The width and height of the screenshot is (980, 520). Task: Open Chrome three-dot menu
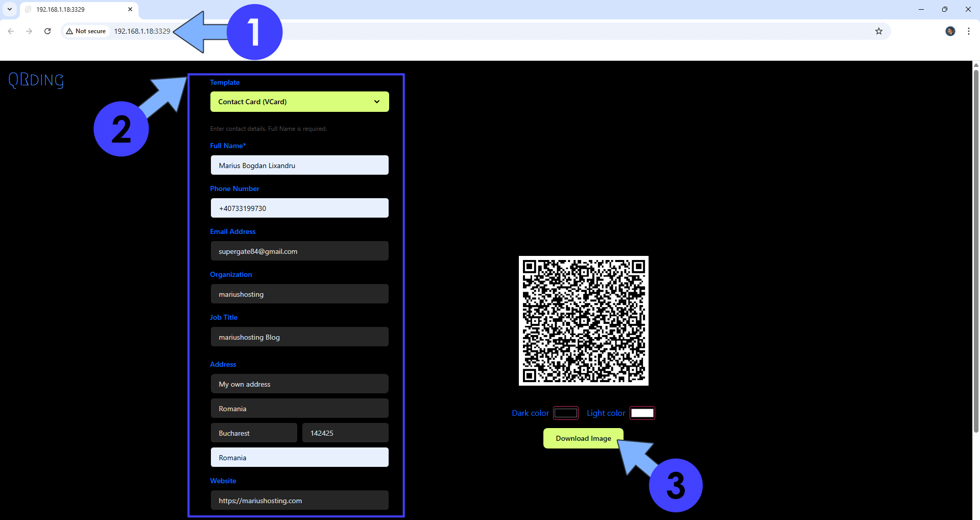point(968,31)
